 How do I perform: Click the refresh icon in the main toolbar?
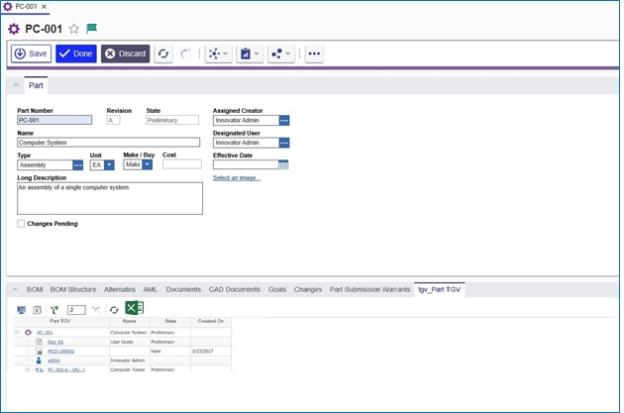(163, 54)
